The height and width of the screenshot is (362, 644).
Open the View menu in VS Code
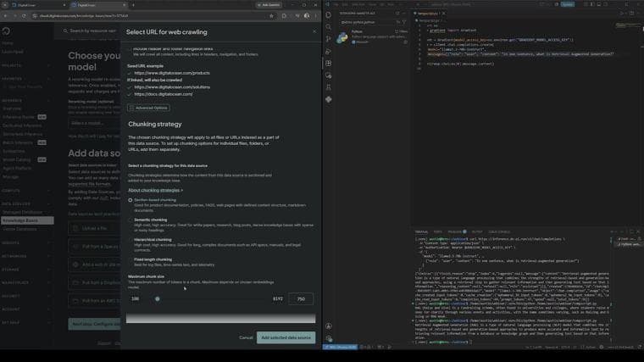click(373, 4)
